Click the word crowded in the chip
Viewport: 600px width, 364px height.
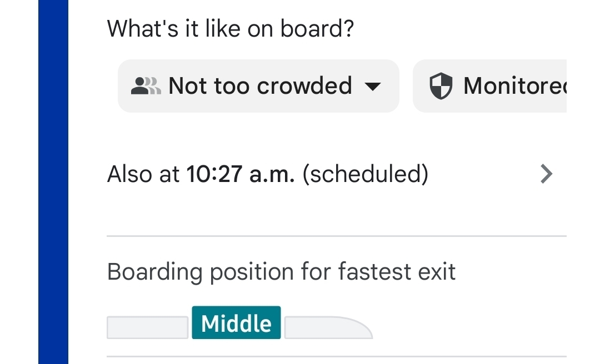304,86
